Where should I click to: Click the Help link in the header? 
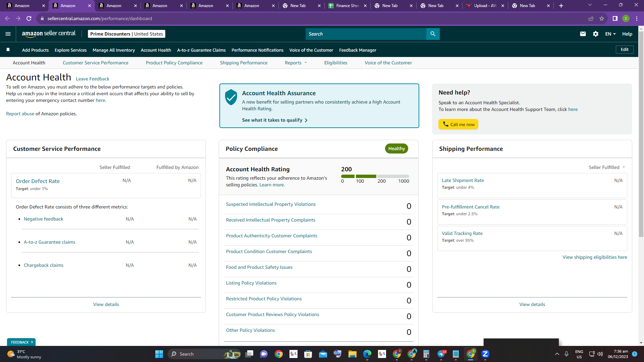tap(627, 34)
